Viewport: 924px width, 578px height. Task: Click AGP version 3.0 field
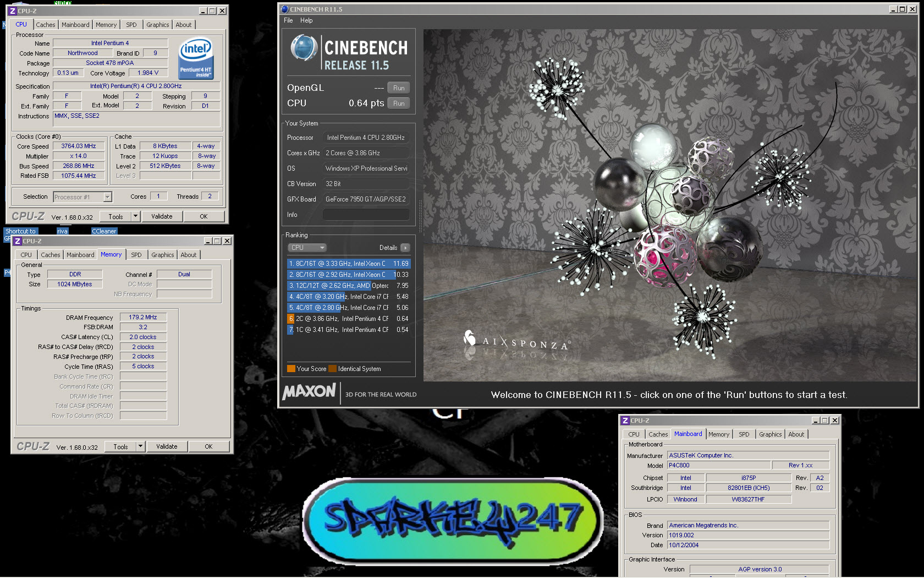(760, 570)
